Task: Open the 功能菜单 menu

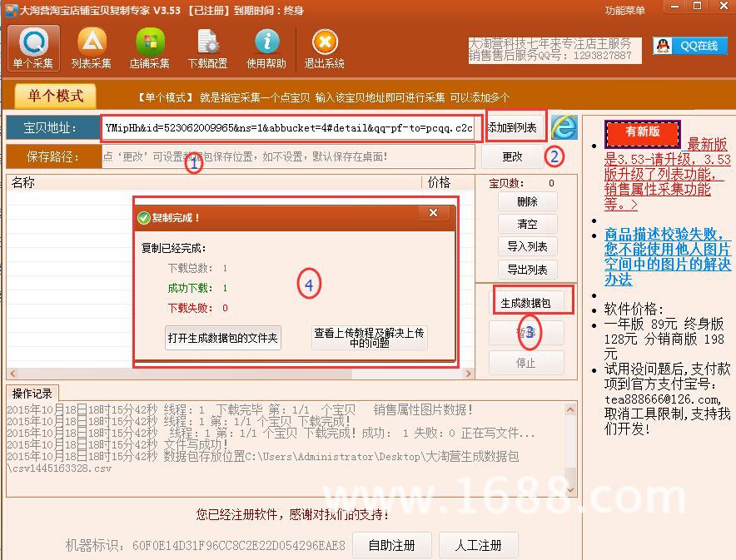Action: pos(624,10)
